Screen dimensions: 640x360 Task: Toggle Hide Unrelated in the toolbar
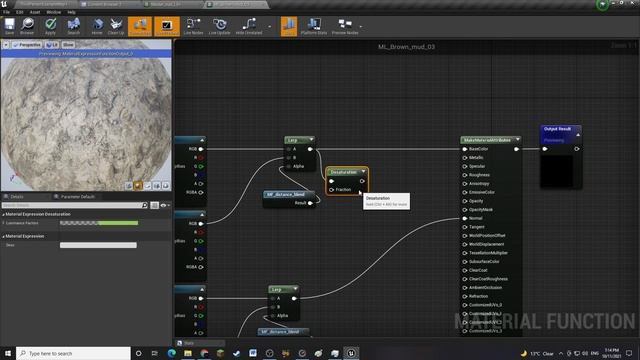click(x=249, y=26)
